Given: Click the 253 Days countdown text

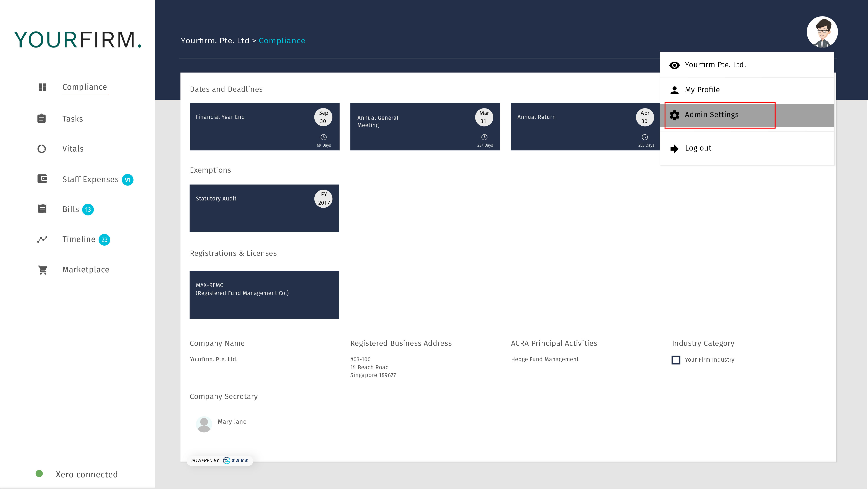Looking at the screenshot, I should tap(646, 145).
